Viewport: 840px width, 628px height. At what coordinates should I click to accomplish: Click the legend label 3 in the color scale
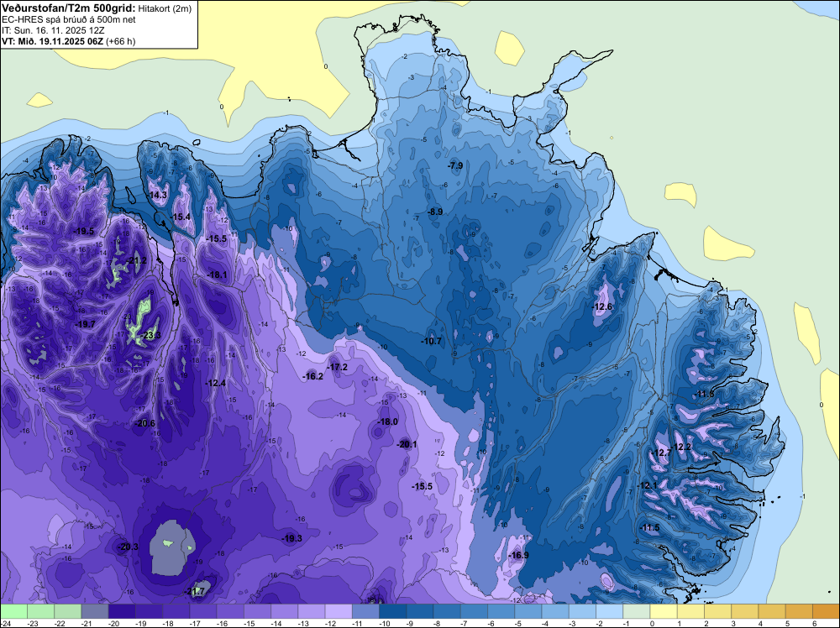click(x=733, y=624)
